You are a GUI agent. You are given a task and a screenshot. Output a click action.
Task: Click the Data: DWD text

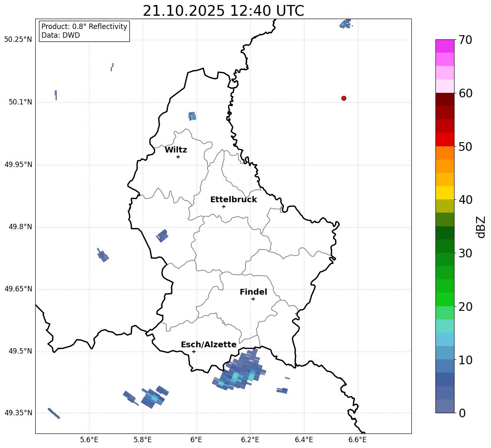pyautogui.click(x=61, y=35)
